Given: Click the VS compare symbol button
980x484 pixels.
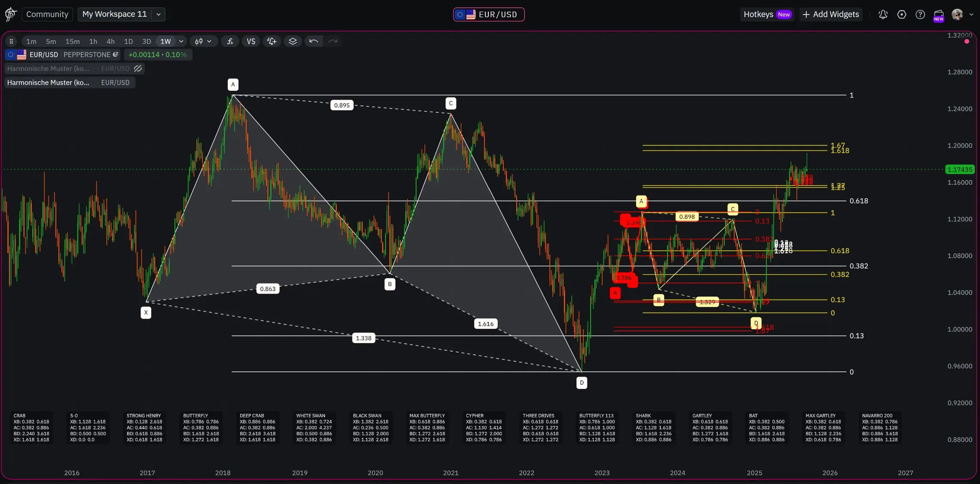Looking at the screenshot, I should point(251,41).
